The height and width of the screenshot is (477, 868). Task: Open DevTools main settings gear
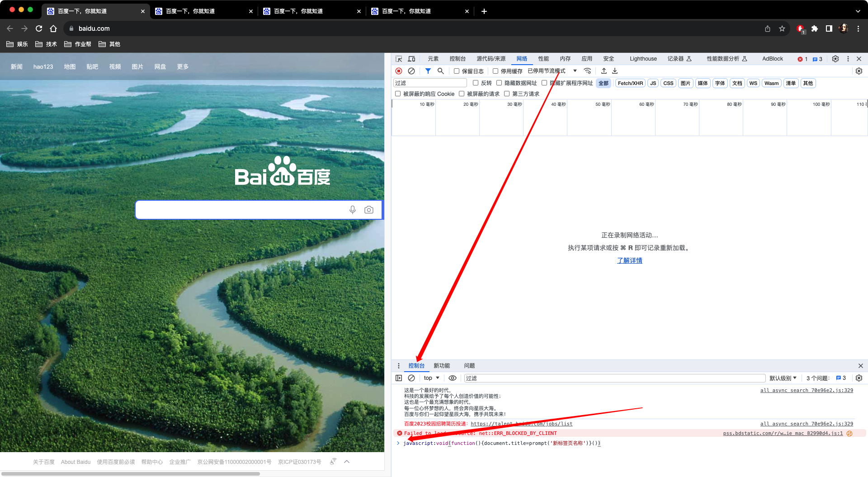835,59
